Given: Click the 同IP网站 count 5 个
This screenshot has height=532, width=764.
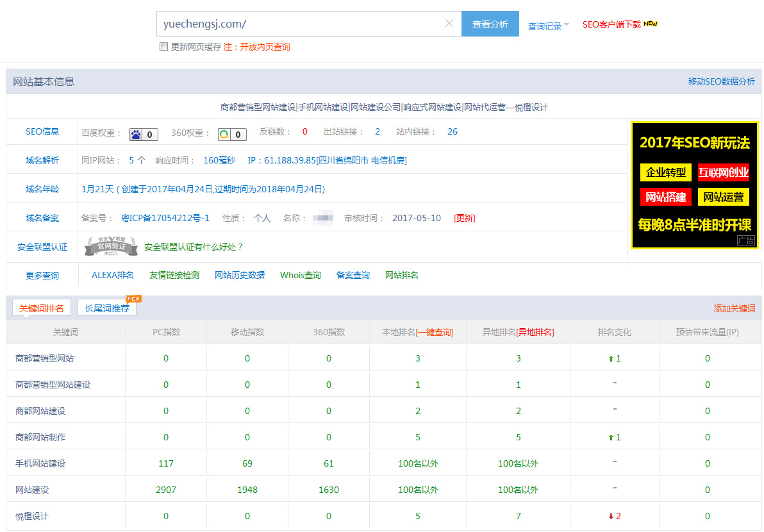Looking at the screenshot, I should (x=137, y=160).
